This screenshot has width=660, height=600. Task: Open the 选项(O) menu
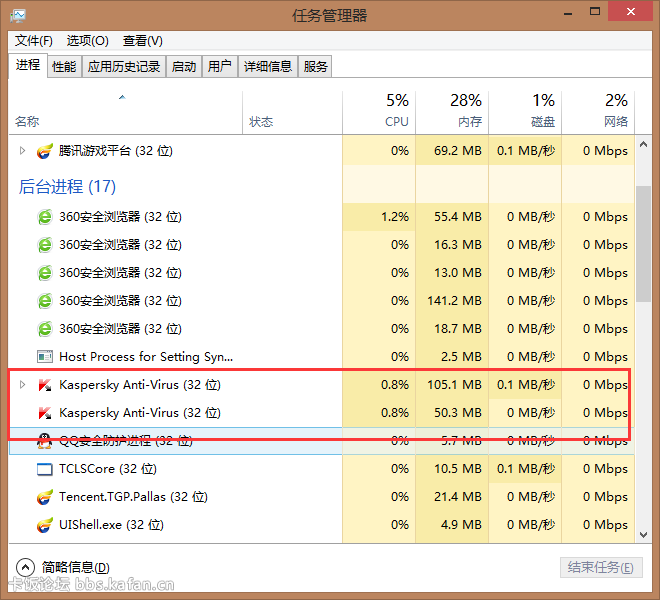tap(88, 41)
